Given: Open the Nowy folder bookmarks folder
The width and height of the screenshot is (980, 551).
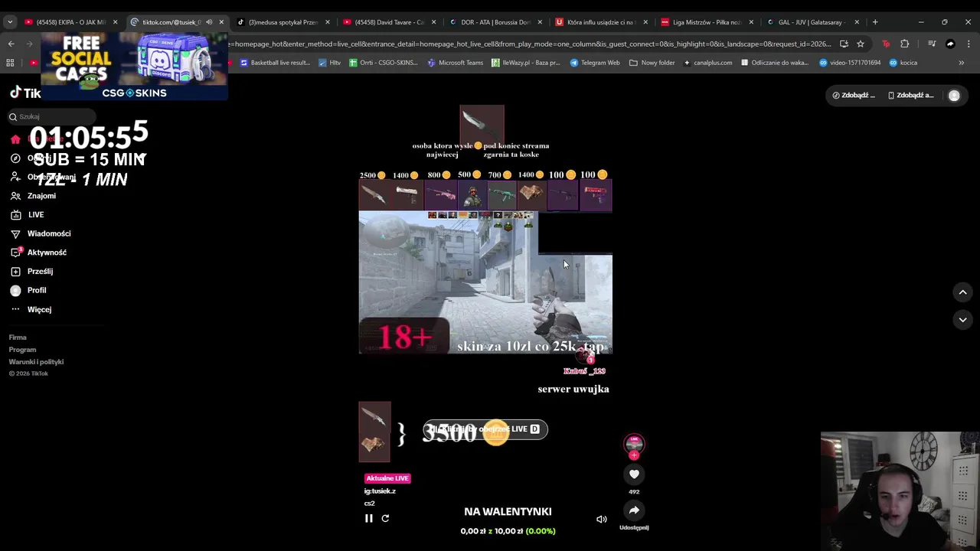Looking at the screenshot, I should point(652,63).
